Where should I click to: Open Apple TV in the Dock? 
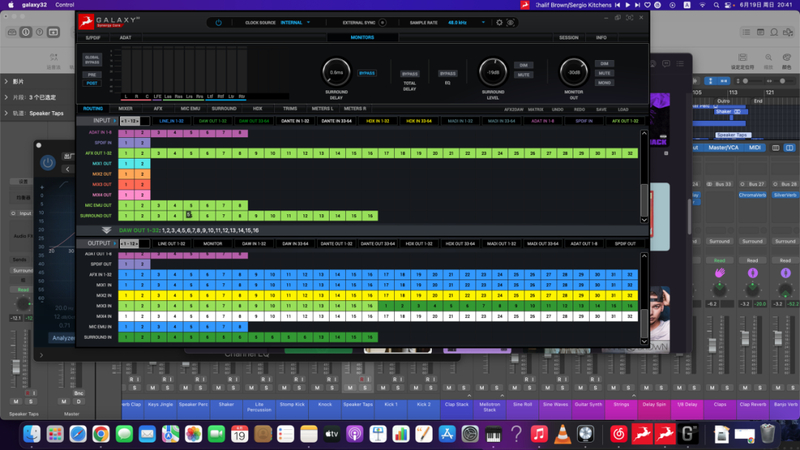332,434
